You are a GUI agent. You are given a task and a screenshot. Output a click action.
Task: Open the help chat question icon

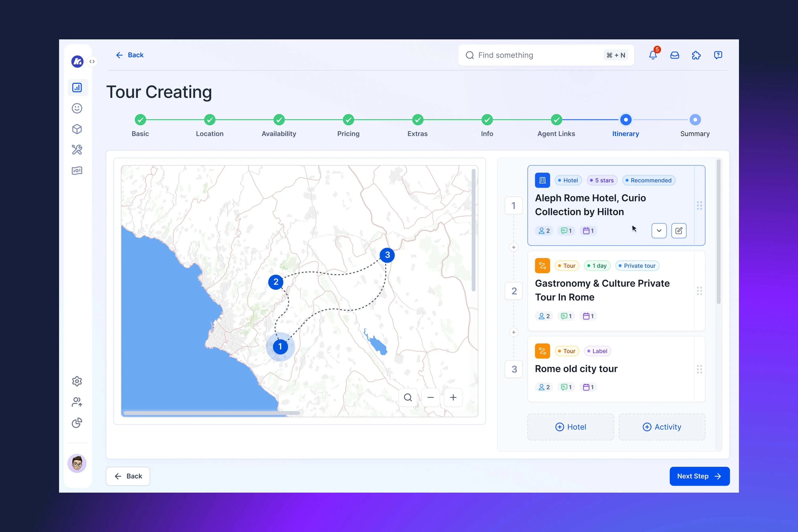718,55
